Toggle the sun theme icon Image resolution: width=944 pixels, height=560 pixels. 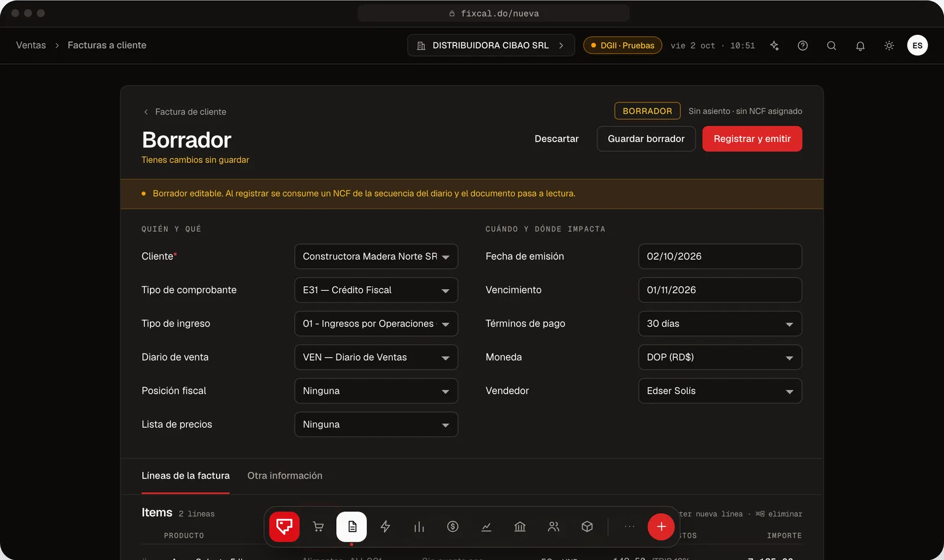click(889, 45)
